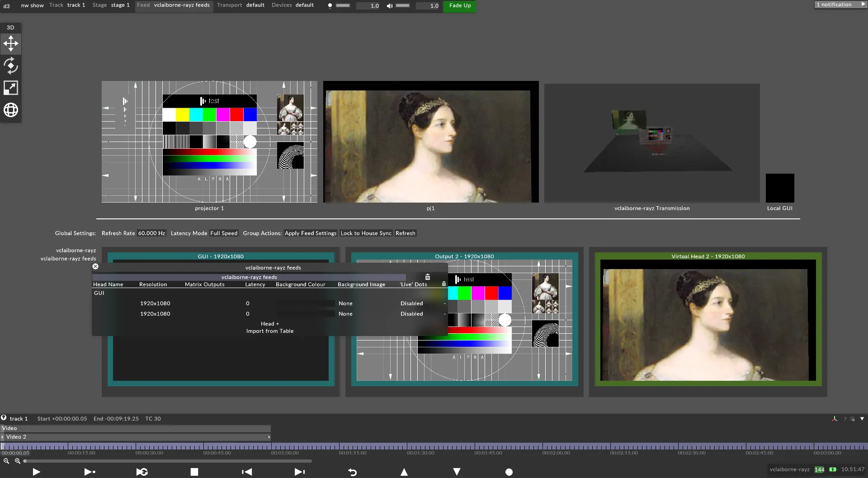Screen dimensions: 868x478
Task: Toggle the speaker mute icon in the top bar
Action: click(x=390, y=6)
